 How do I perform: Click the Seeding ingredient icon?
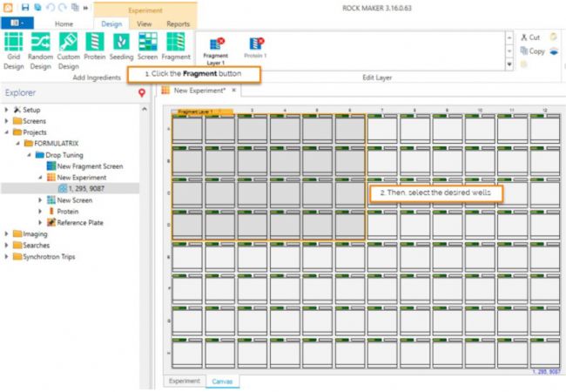coord(121,47)
